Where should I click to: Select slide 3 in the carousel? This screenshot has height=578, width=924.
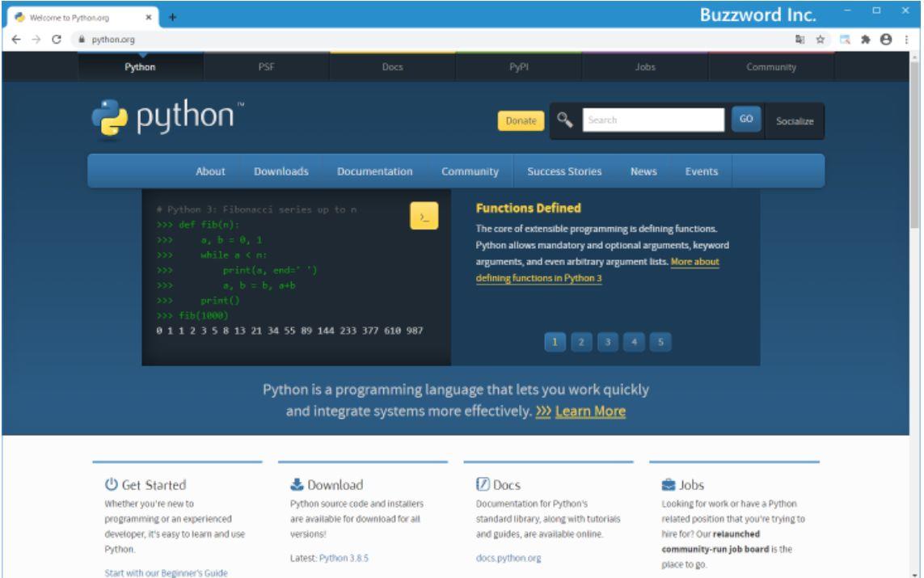coord(608,342)
